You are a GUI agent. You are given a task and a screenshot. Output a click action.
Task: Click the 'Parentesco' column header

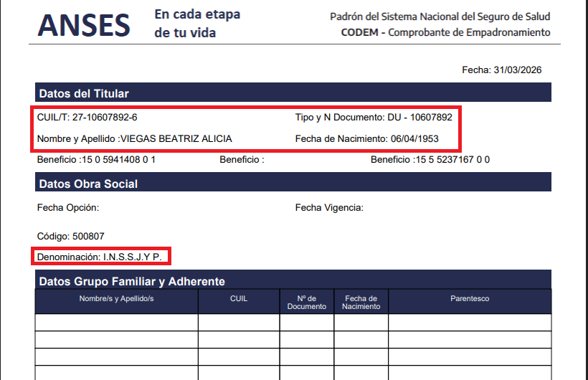point(470,298)
